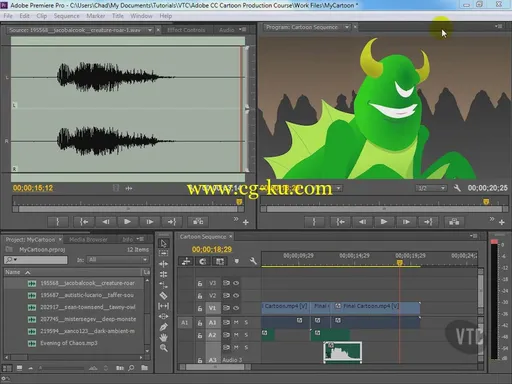
Task: Open Program sequence dropdown arrow
Action: (347, 27)
